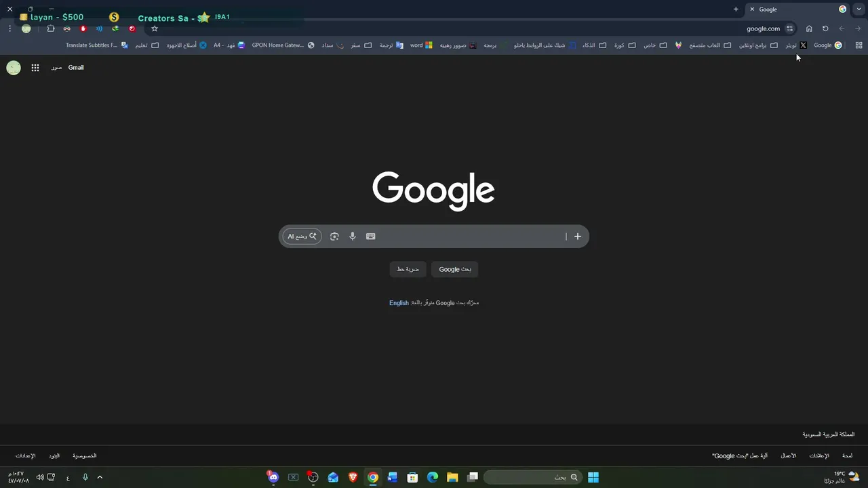View site information icon beside google.com
Image resolution: width=868 pixels, height=488 pixels.
(789, 28)
